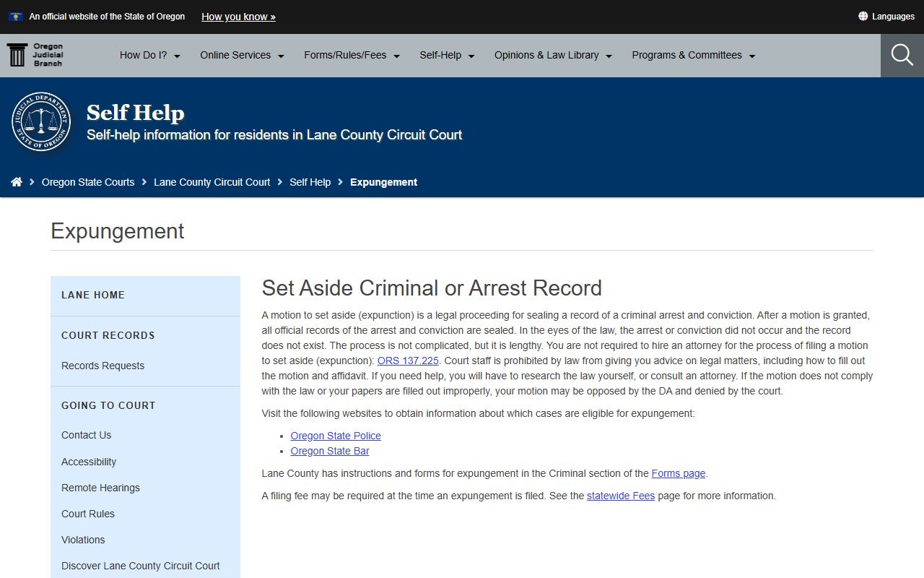The height and width of the screenshot is (578, 924).
Task: Open Contact Us in the sidebar
Action: (87, 435)
